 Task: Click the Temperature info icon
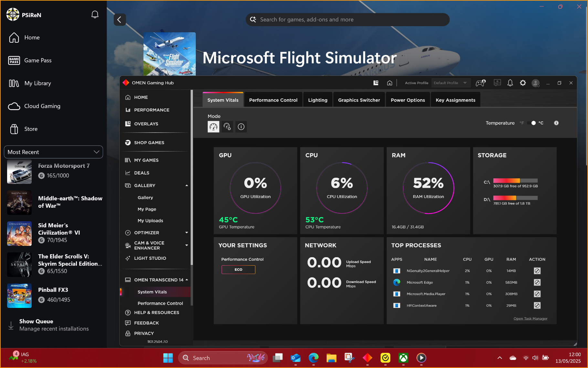[x=556, y=123]
